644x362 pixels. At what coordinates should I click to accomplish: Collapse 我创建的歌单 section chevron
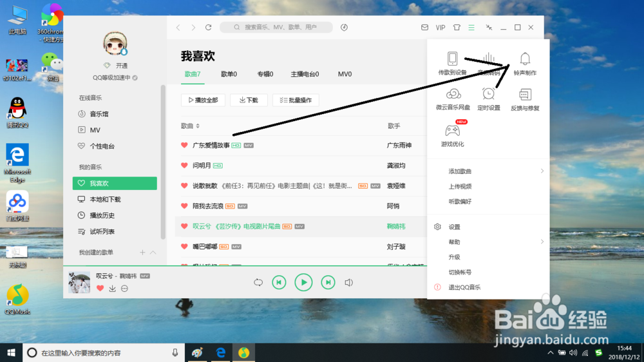(153, 252)
